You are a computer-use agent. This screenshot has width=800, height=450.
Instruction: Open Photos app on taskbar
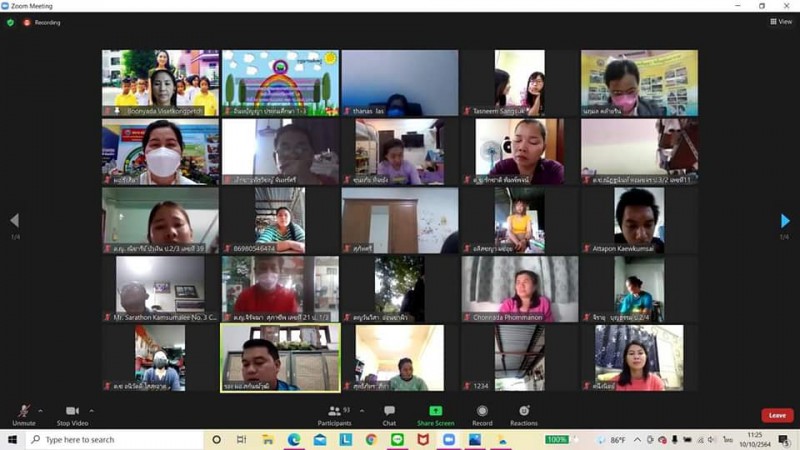tap(475, 439)
